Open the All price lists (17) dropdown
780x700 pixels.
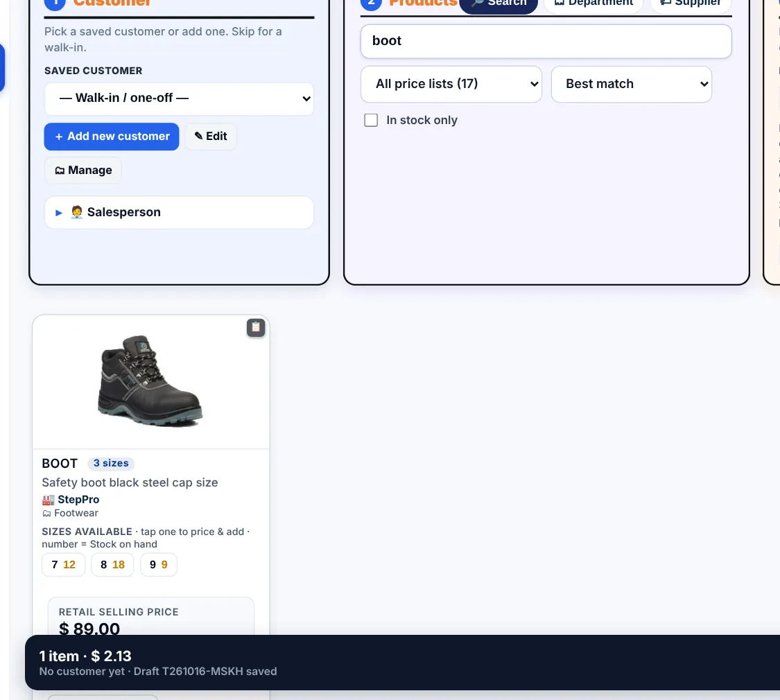451,84
